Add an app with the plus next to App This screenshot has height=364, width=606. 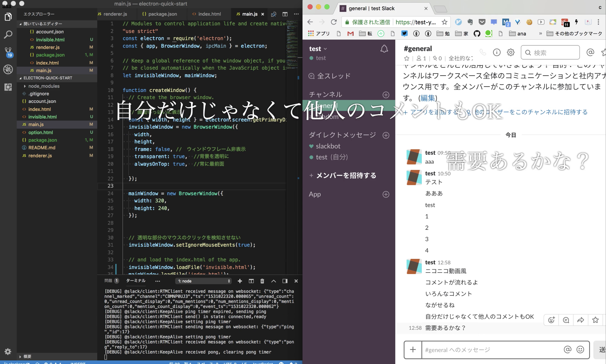386,194
